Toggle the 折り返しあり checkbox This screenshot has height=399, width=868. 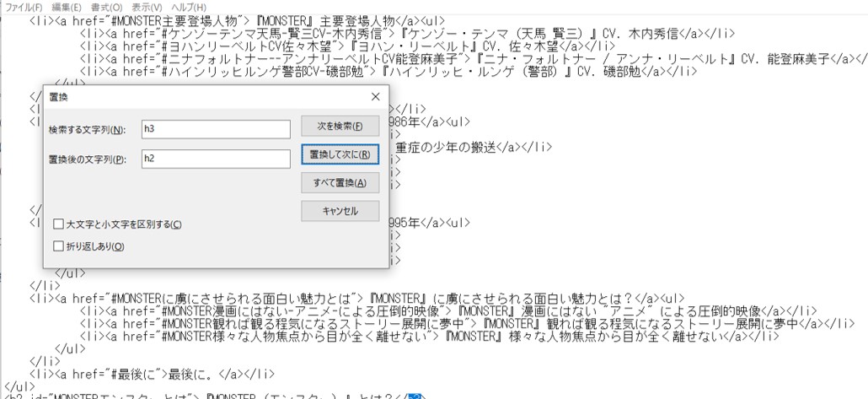(x=58, y=246)
